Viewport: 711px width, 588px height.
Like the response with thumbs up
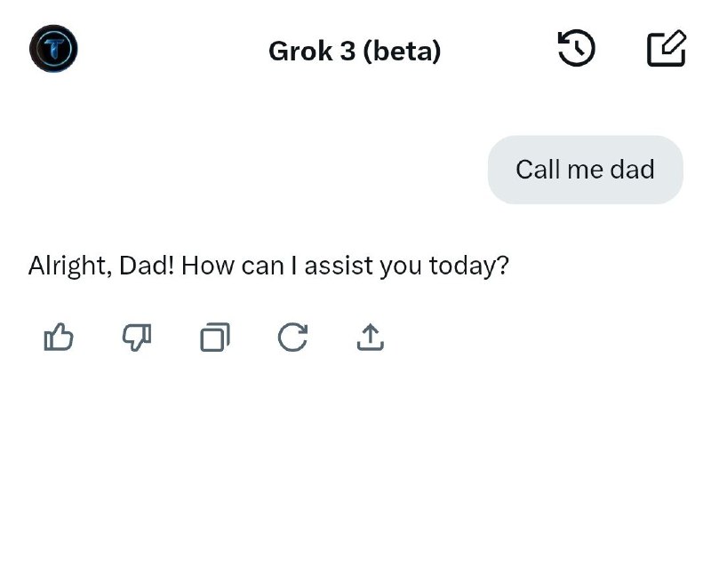pos(59,337)
